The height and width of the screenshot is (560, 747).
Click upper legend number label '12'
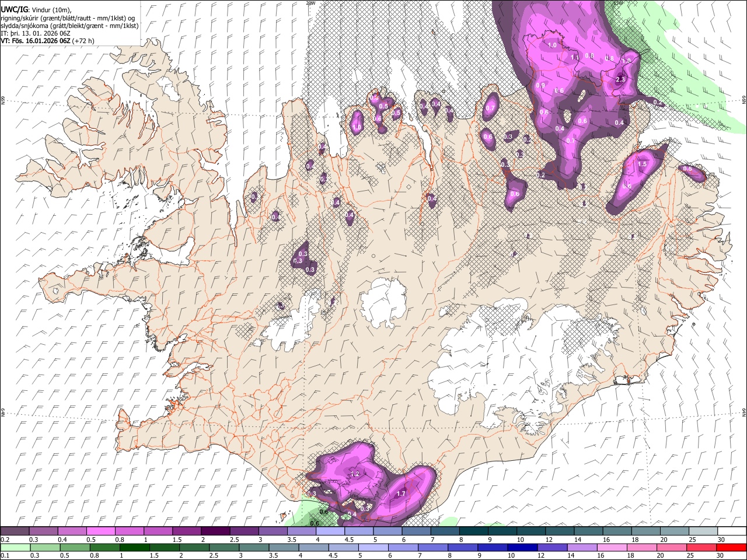pos(548,540)
